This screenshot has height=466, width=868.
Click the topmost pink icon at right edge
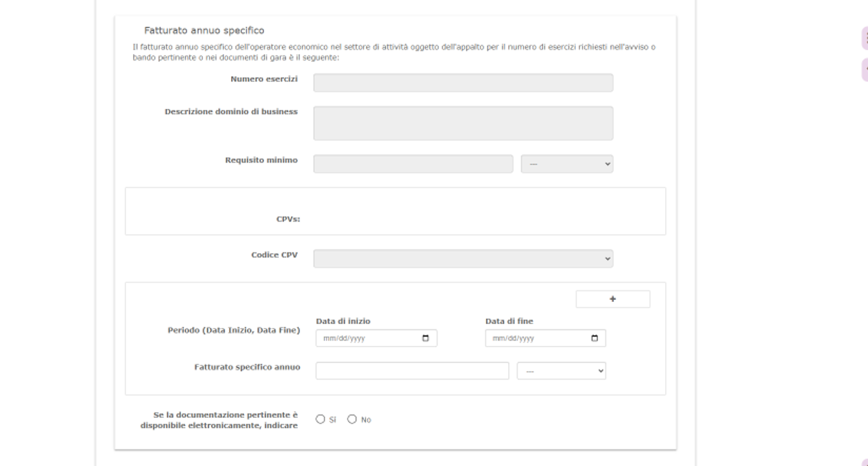tap(865, 38)
